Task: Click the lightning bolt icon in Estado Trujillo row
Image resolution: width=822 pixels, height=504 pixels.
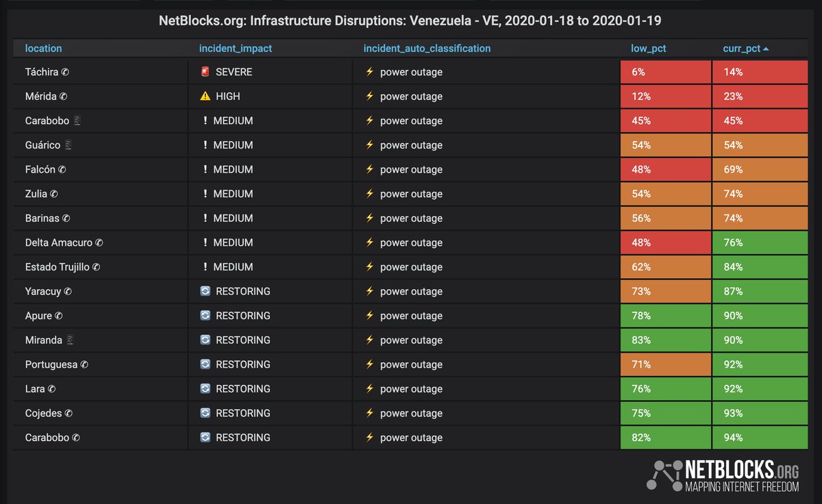Action: (369, 266)
